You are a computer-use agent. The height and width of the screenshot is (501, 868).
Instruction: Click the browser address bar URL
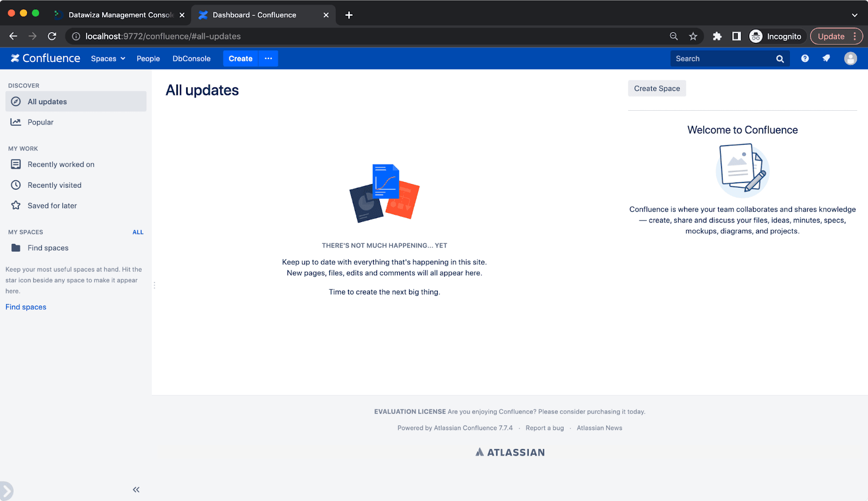pyautogui.click(x=163, y=36)
